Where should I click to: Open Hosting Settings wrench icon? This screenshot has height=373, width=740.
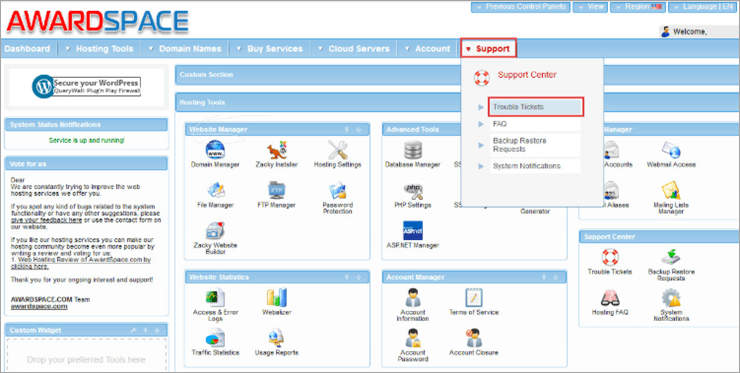(337, 151)
